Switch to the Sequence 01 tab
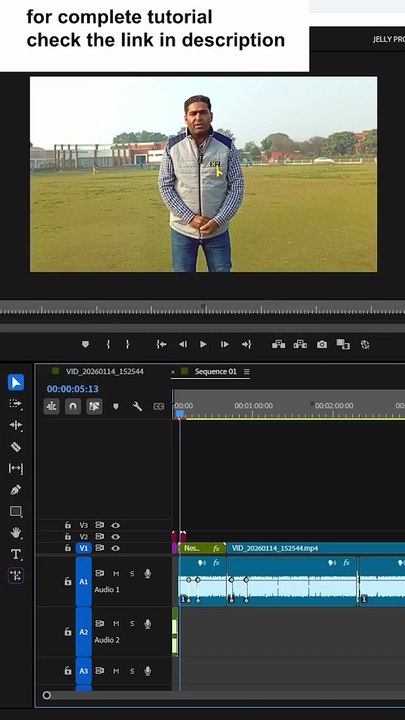The width and height of the screenshot is (405, 720). point(215,371)
